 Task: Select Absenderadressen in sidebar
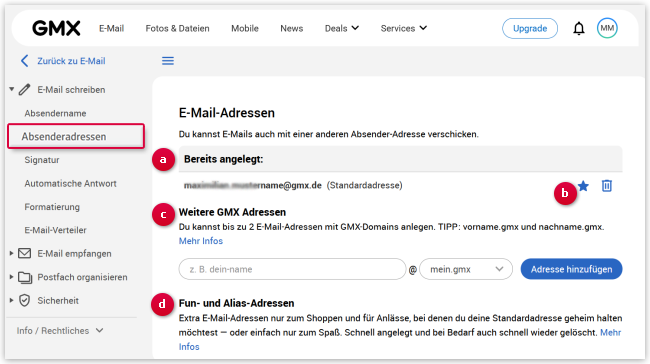click(76, 136)
